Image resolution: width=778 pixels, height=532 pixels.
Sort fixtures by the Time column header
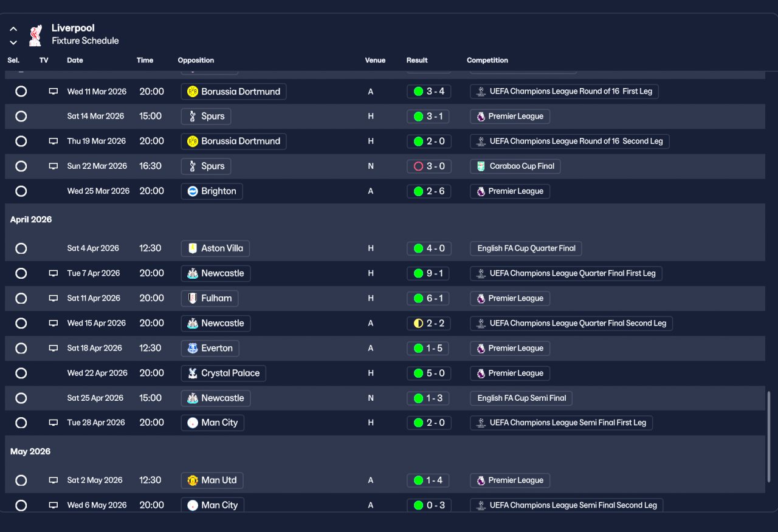point(145,61)
